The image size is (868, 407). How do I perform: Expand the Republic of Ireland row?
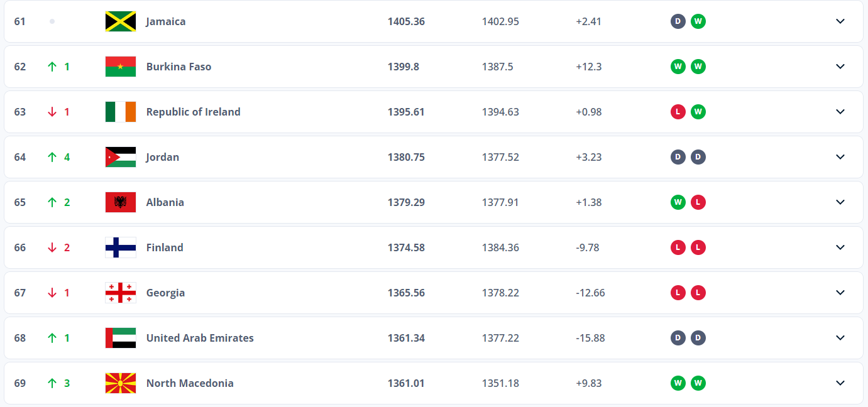[x=840, y=112]
